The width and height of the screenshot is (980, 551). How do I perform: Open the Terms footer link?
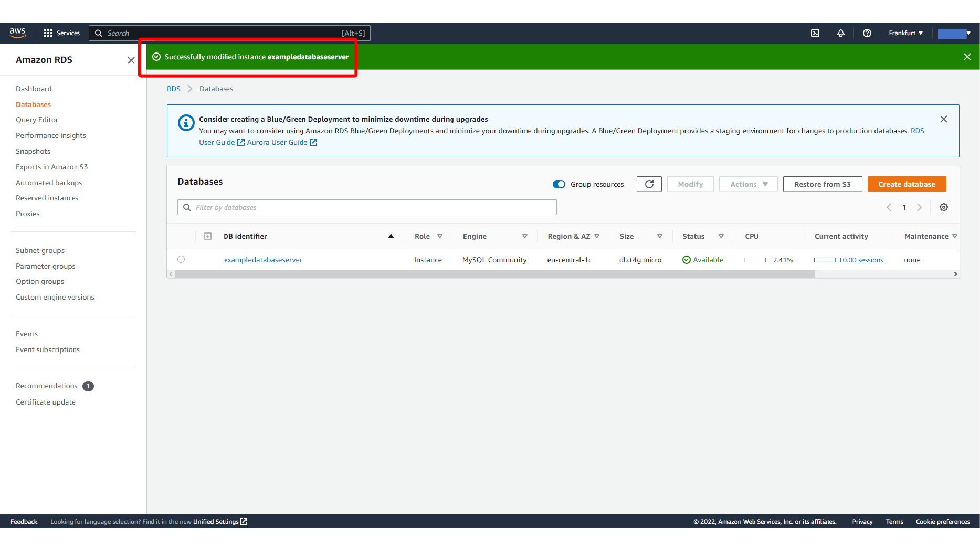click(x=894, y=522)
